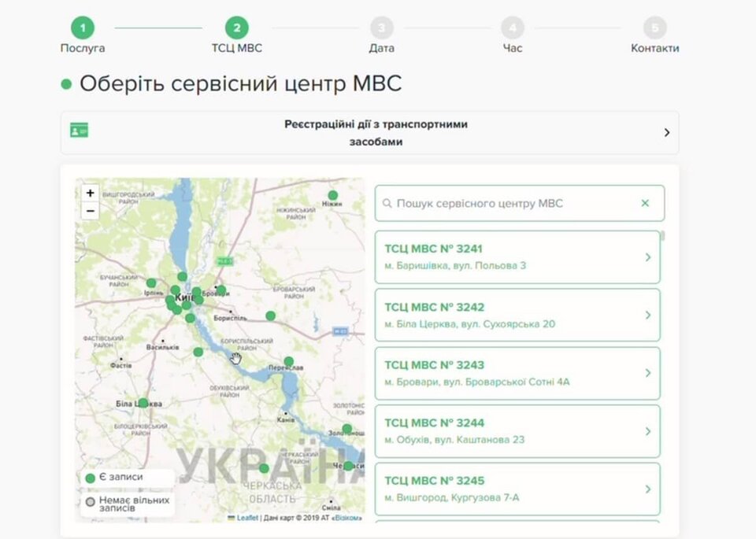The width and height of the screenshot is (756, 539).
Task: Click the green marker near Ніжин
Action: coord(332,195)
